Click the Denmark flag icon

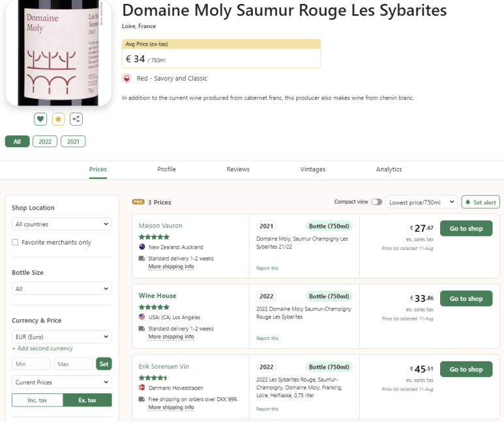point(141,387)
